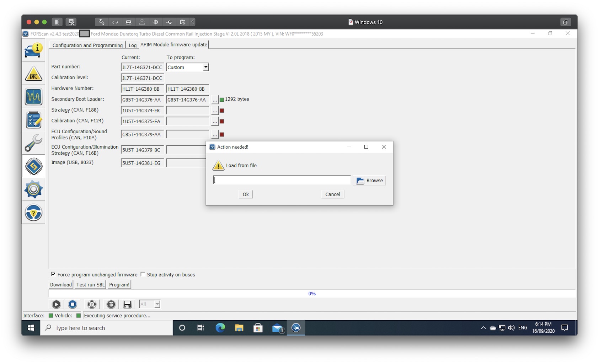The image size is (599, 364).
Task: Expand the Custom part number dropdown
Action: 205,67
